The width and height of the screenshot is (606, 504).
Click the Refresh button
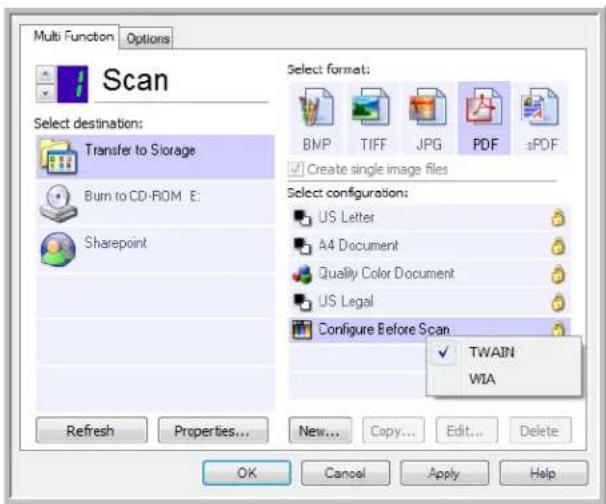coord(91,430)
